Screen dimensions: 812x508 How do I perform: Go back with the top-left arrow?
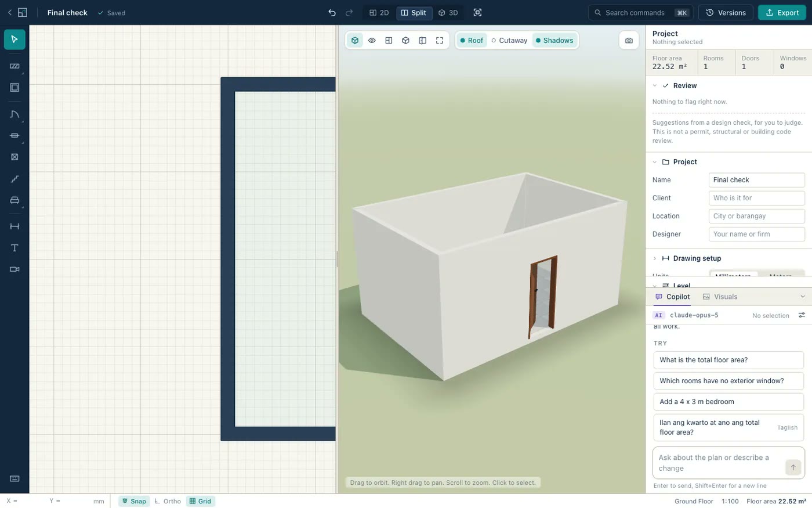coord(9,13)
